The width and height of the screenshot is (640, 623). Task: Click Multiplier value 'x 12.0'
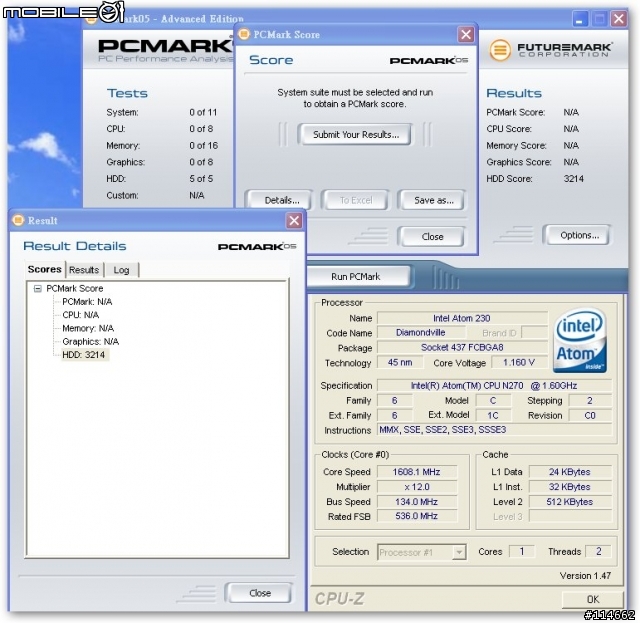click(416, 487)
